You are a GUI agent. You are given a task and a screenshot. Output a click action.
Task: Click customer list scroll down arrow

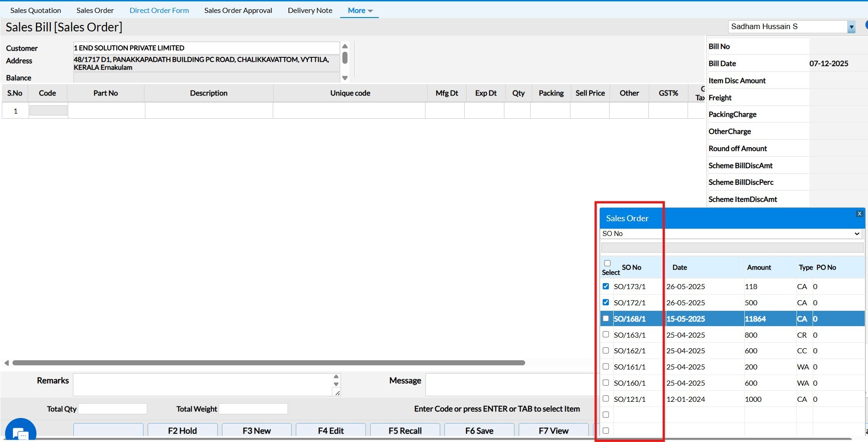tap(345, 78)
